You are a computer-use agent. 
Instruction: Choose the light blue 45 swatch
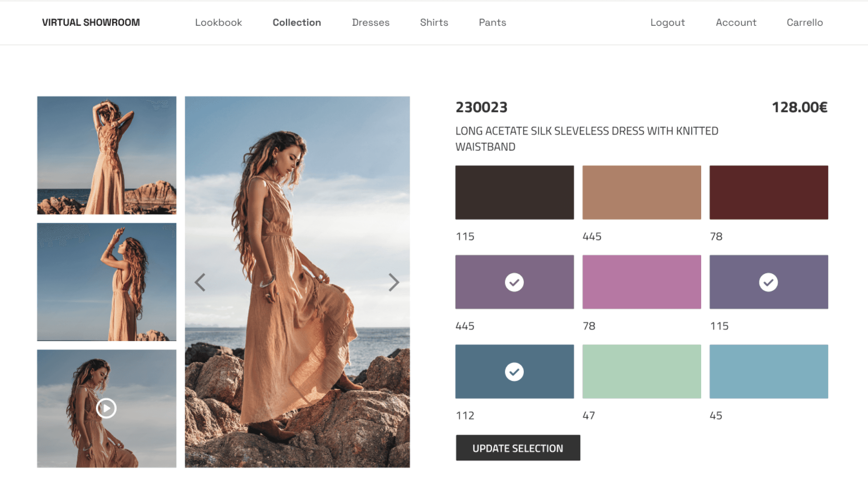[x=769, y=372]
